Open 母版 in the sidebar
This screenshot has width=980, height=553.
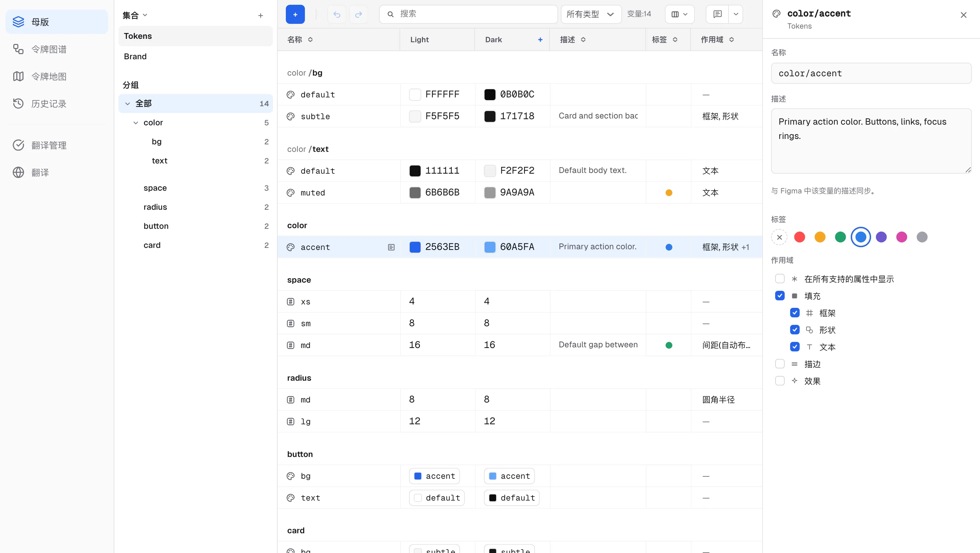57,22
